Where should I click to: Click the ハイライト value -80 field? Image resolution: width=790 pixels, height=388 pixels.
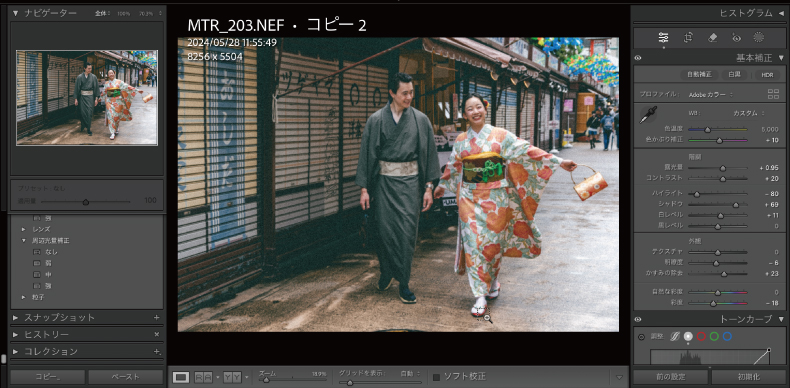point(772,194)
